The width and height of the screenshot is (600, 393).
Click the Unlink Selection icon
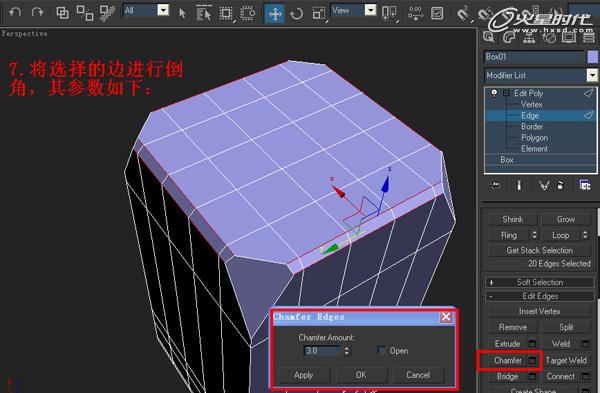tap(85, 13)
